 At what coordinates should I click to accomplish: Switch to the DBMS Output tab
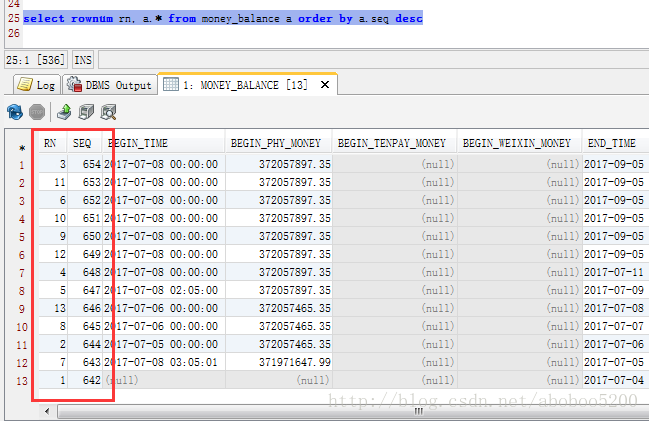click(110, 85)
